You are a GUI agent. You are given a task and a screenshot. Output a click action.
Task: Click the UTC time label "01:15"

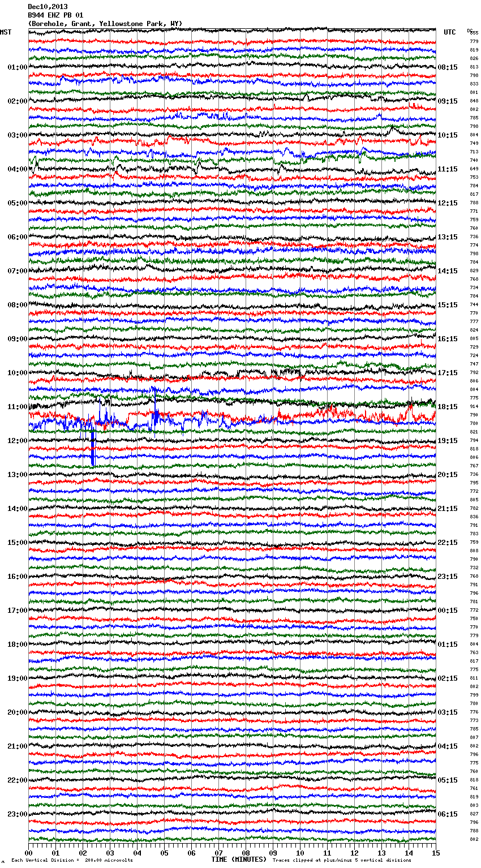(448, 644)
